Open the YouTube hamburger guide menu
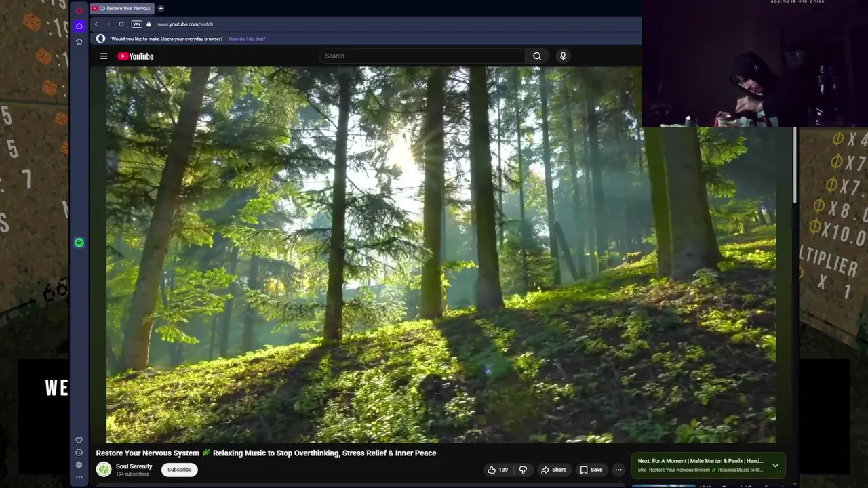 tap(104, 56)
